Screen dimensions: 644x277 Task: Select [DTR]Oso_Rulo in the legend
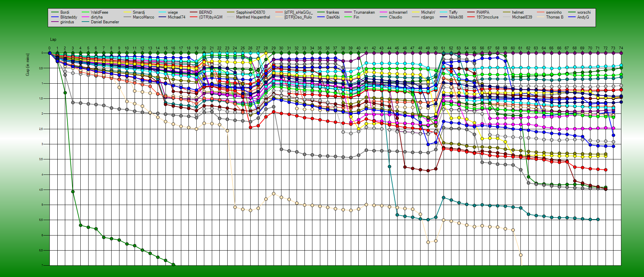click(x=298, y=17)
